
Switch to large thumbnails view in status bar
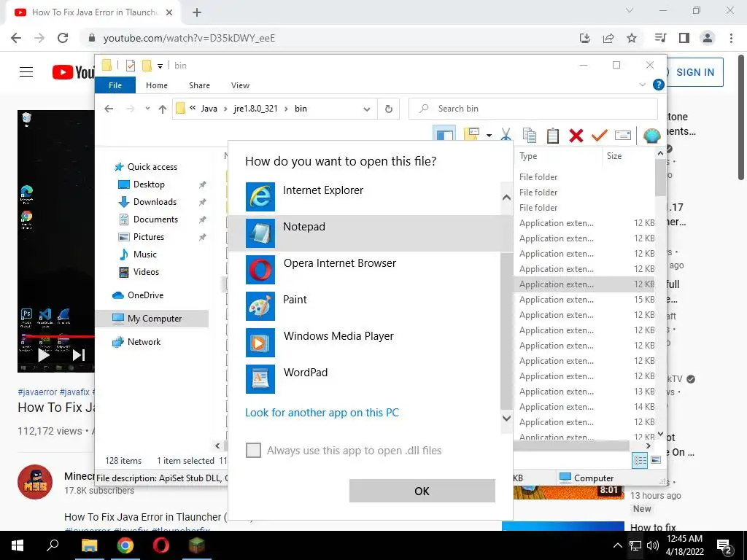(656, 460)
